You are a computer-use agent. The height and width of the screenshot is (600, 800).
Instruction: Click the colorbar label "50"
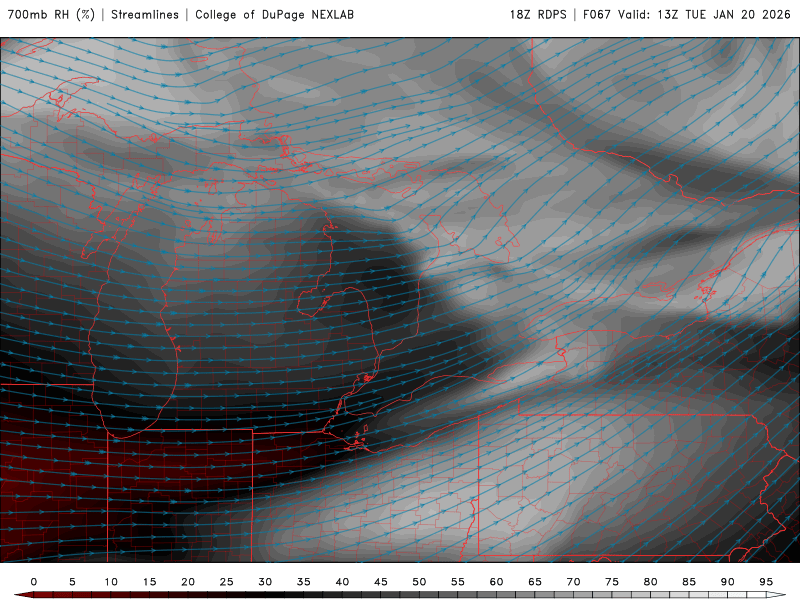tap(419, 582)
